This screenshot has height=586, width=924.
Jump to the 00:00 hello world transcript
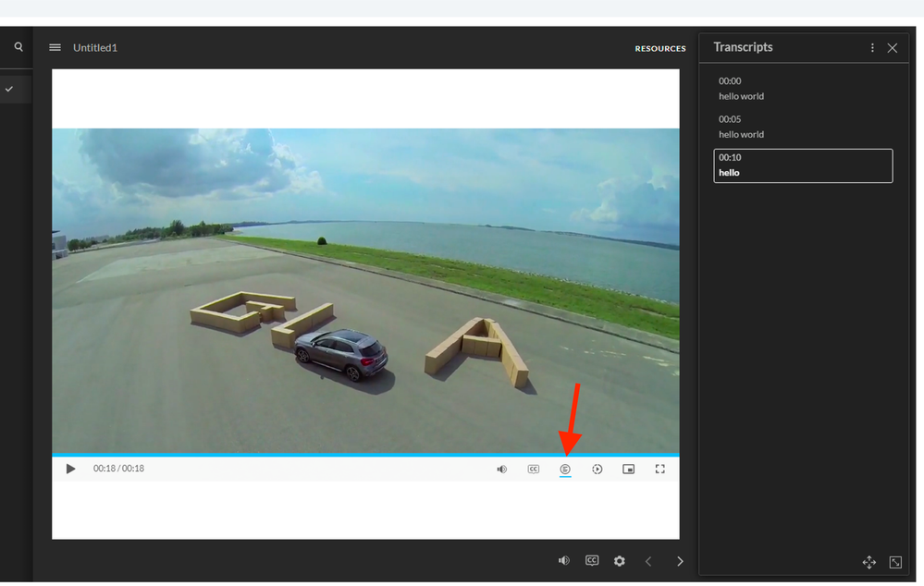coord(741,89)
